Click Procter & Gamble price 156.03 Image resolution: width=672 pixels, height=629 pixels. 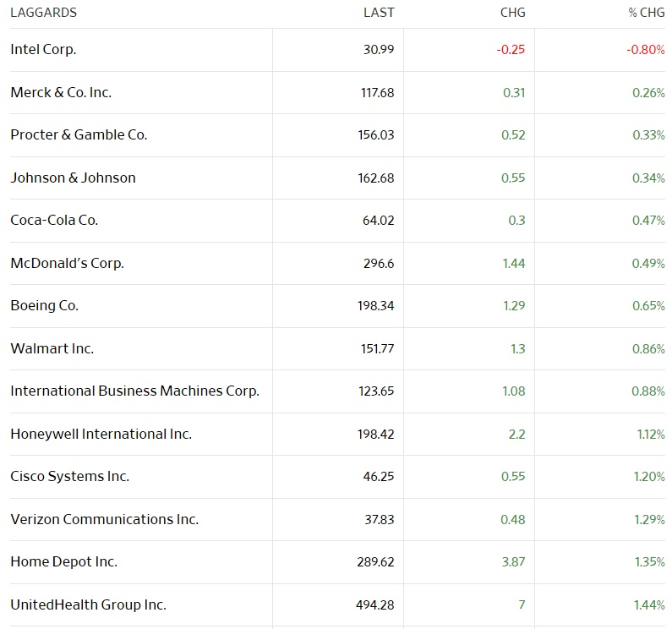click(376, 134)
